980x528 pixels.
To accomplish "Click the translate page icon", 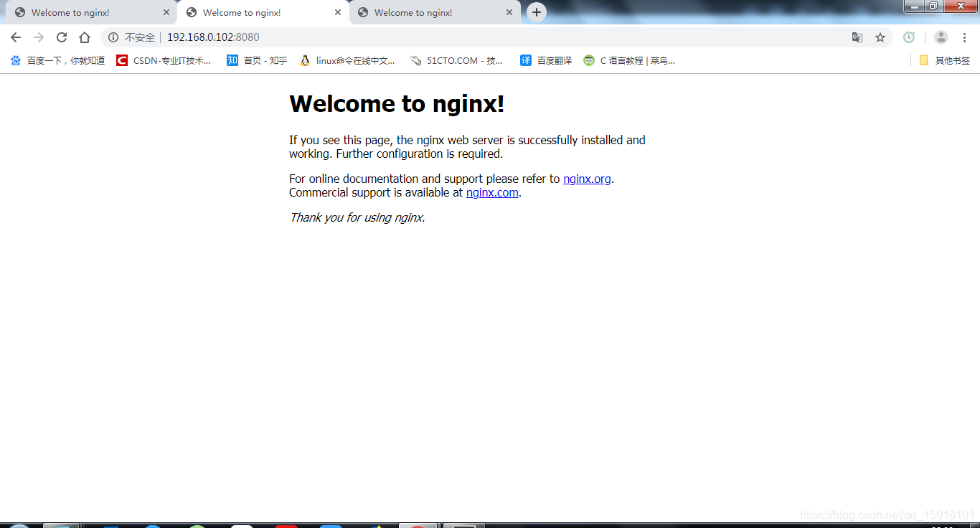I will [857, 37].
